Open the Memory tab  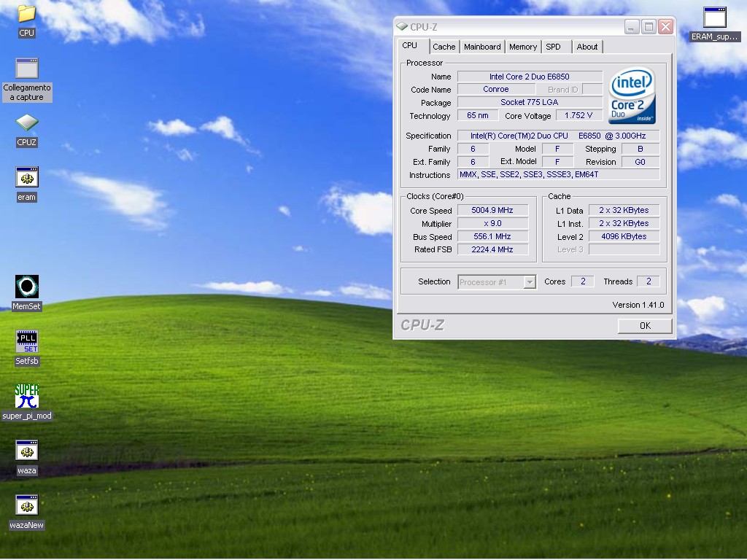(522, 47)
